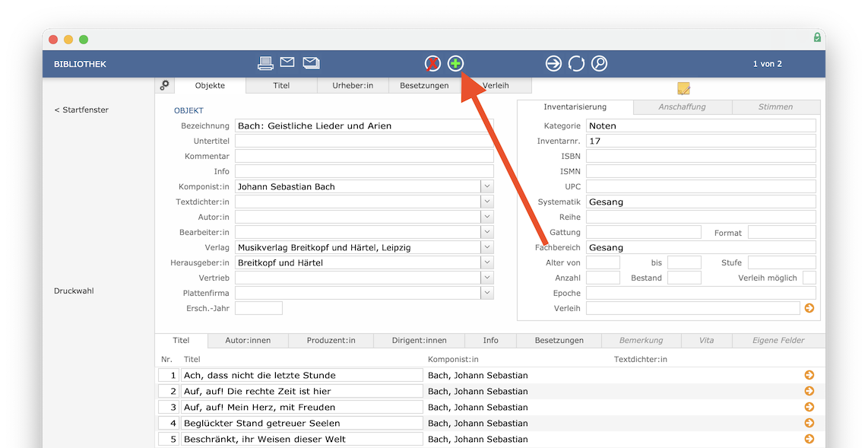Click the single envelope email icon
This screenshot has height=448, width=868.
coord(287,62)
